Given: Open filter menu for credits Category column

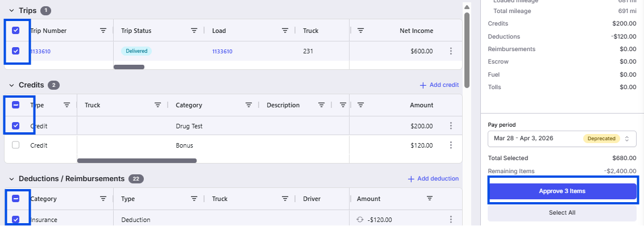Looking at the screenshot, I should pos(248,105).
